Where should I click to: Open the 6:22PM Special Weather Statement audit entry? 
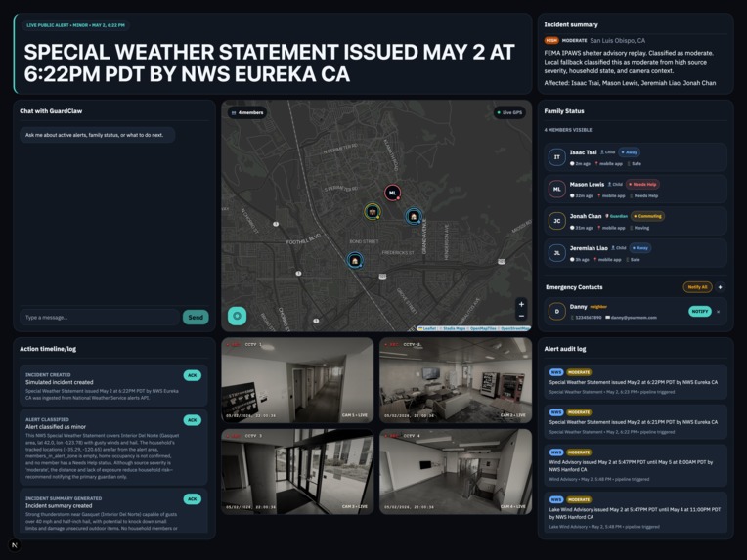tap(636, 382)
